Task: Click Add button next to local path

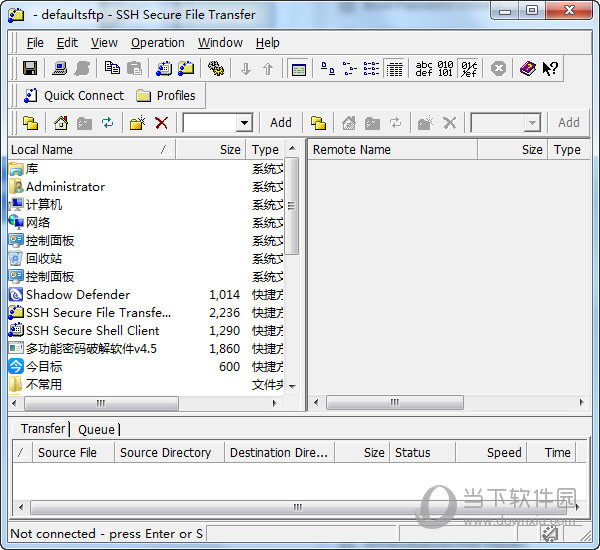Action: pos(281,123)
